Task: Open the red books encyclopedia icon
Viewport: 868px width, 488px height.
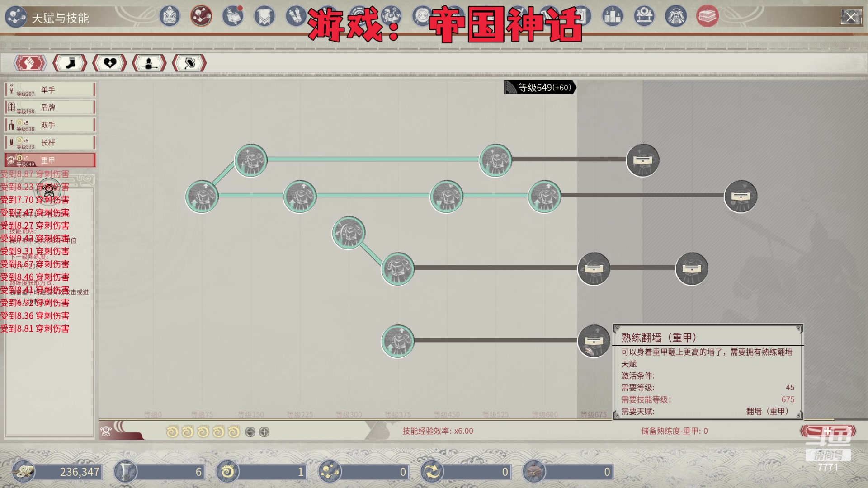Action: pos(708,17)
